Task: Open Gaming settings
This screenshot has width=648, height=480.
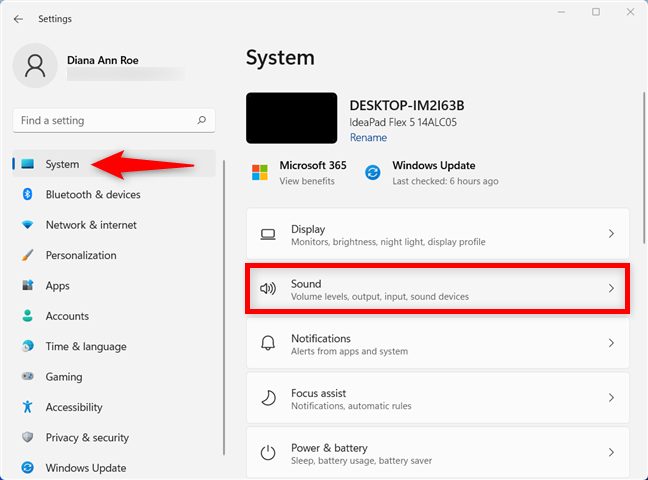Action: [114, 377]
